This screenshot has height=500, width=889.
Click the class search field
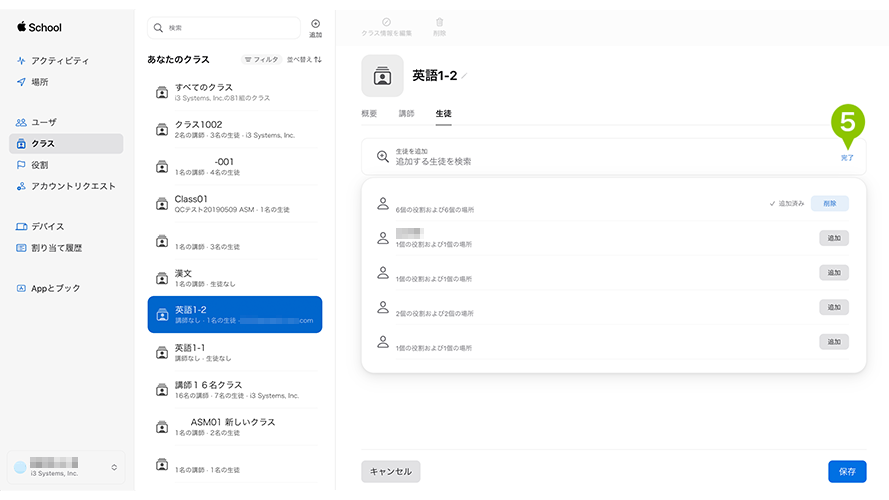(224, 27)
